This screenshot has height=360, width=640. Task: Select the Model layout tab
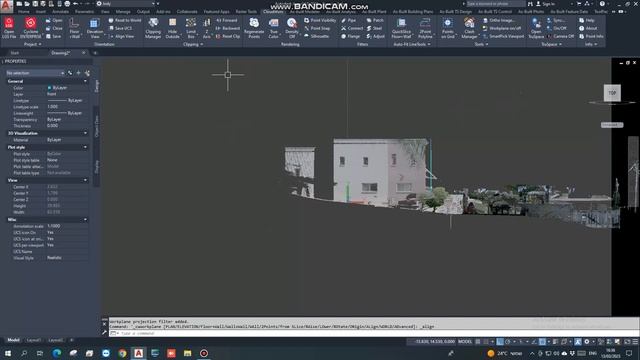click(x=13, y=340)
